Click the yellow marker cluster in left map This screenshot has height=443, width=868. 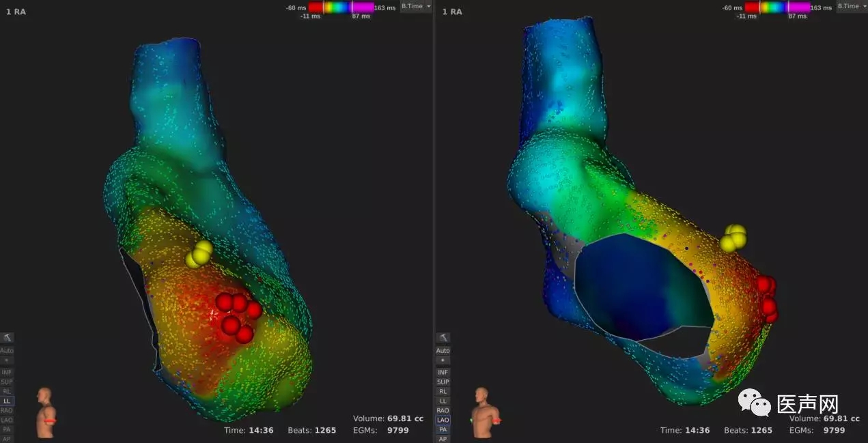pos(199,253)
